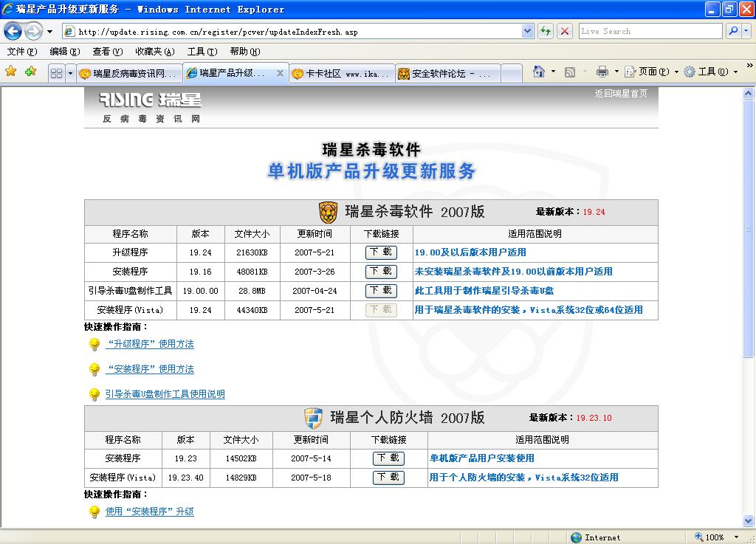Click 下载 button for 升级程序 row

(381, 252)
